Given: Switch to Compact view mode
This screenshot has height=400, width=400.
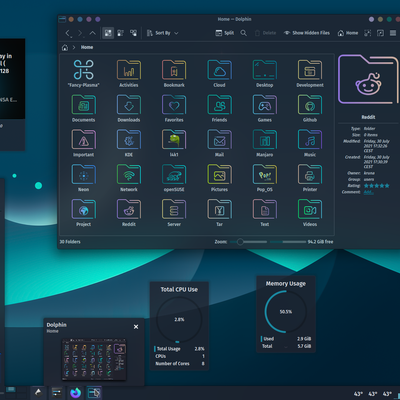Looking at the screenshot, I should (x=120, y=33).
